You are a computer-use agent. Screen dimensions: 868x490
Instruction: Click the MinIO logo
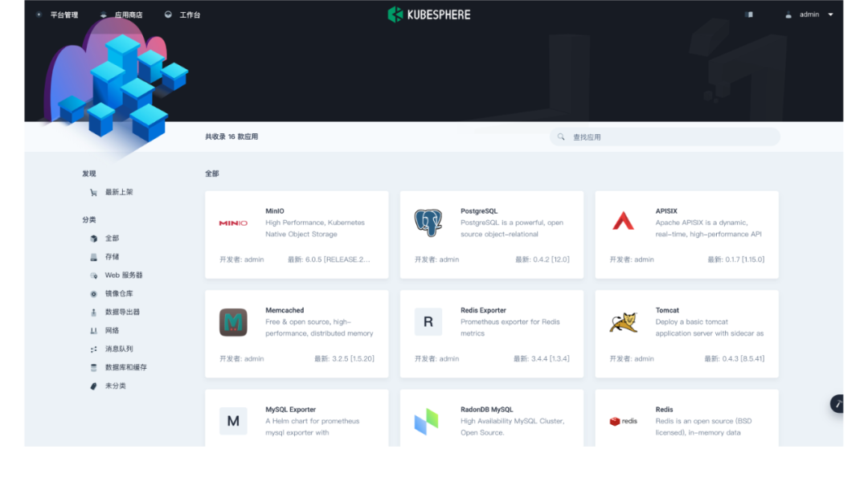(233, 223)
